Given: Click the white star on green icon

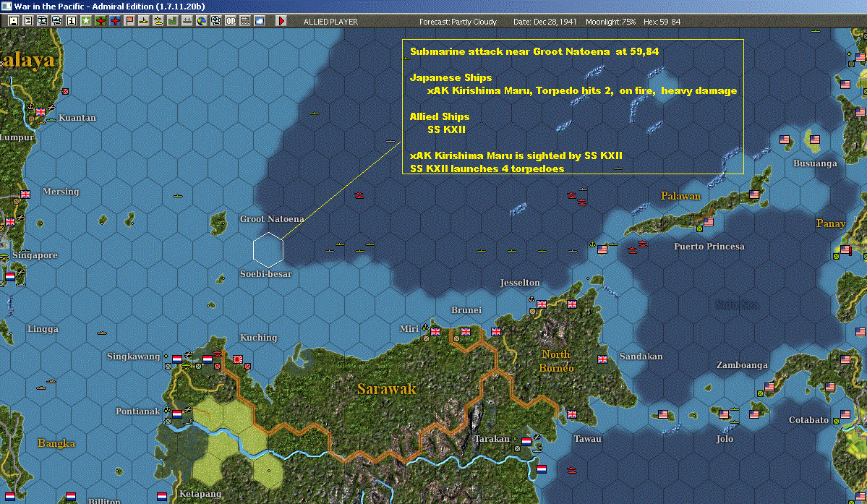Looking at the screenshot, I should point(86,21).
